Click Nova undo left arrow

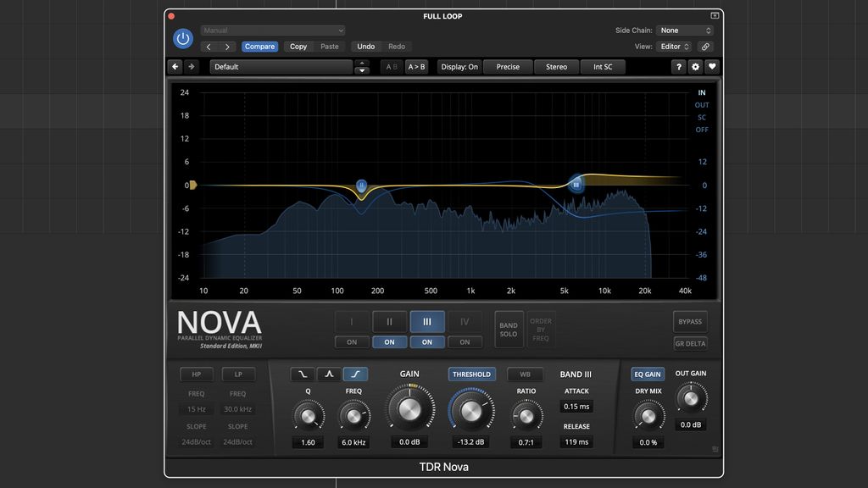point(175,66)
